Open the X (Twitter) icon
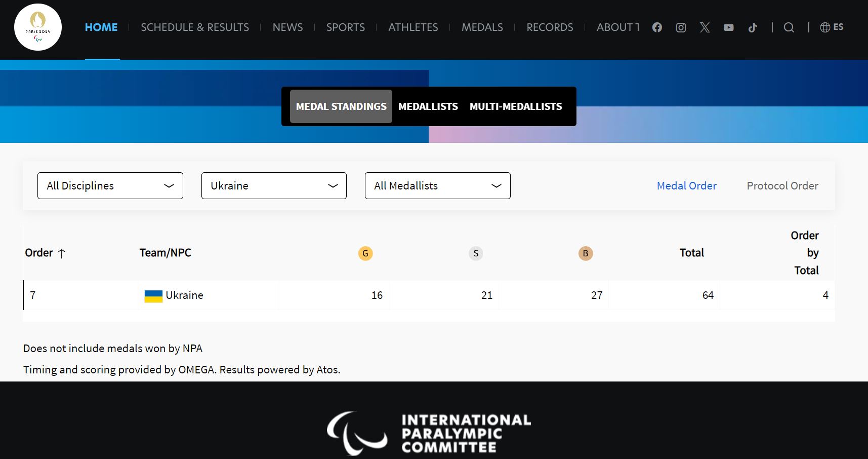 pyautogui.click(x=705, y=27)
